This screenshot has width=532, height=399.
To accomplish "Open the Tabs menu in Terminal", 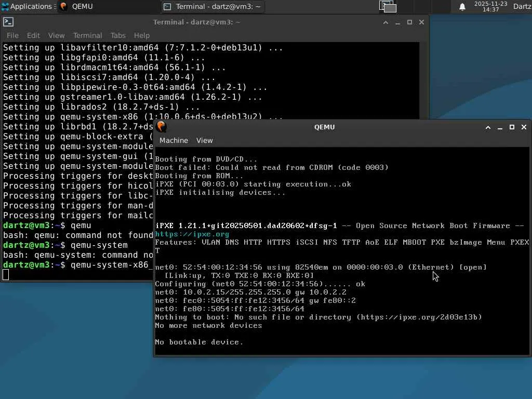I will click(x=118, y=35).
